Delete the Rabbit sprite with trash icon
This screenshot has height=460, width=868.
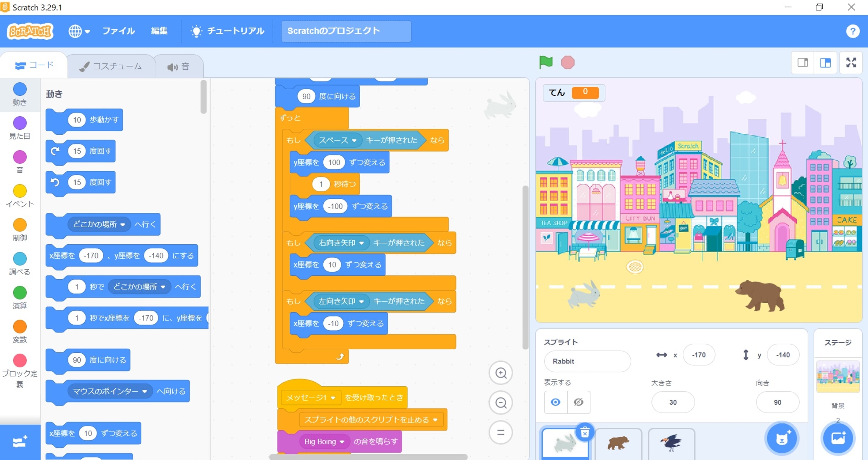[x=584, y=432]
